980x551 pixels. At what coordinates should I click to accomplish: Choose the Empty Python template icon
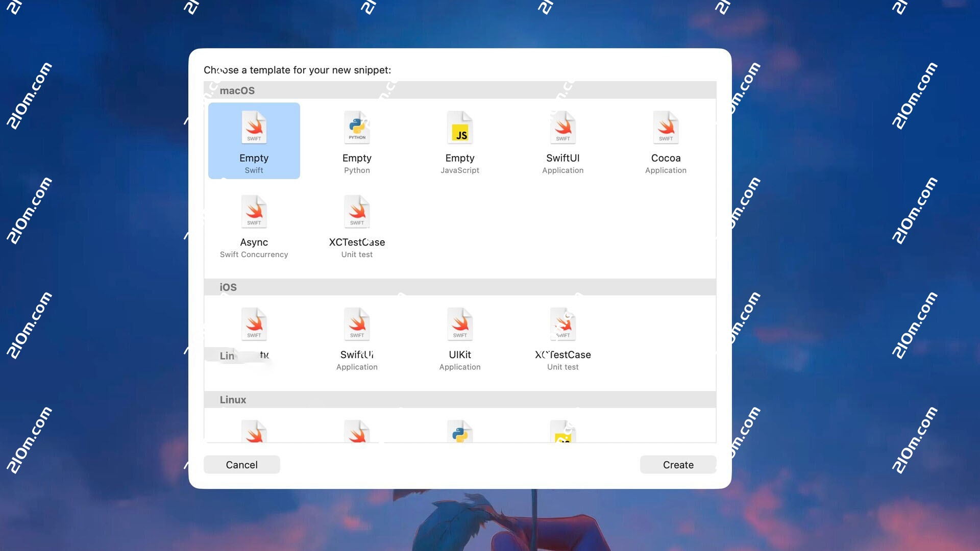(x=357, y=128)
